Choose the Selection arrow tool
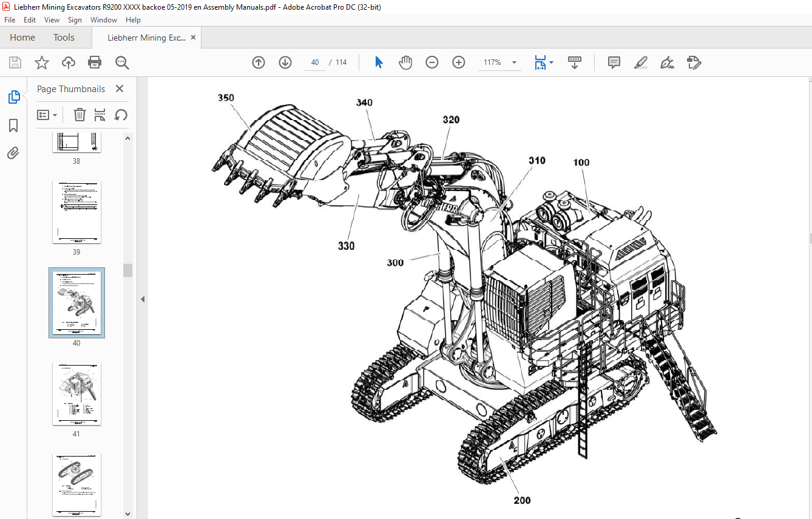 pos(379,62)
